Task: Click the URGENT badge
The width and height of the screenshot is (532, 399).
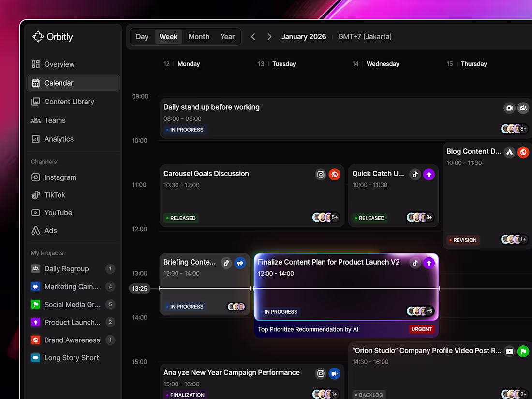Action: (x=421, y=329)
